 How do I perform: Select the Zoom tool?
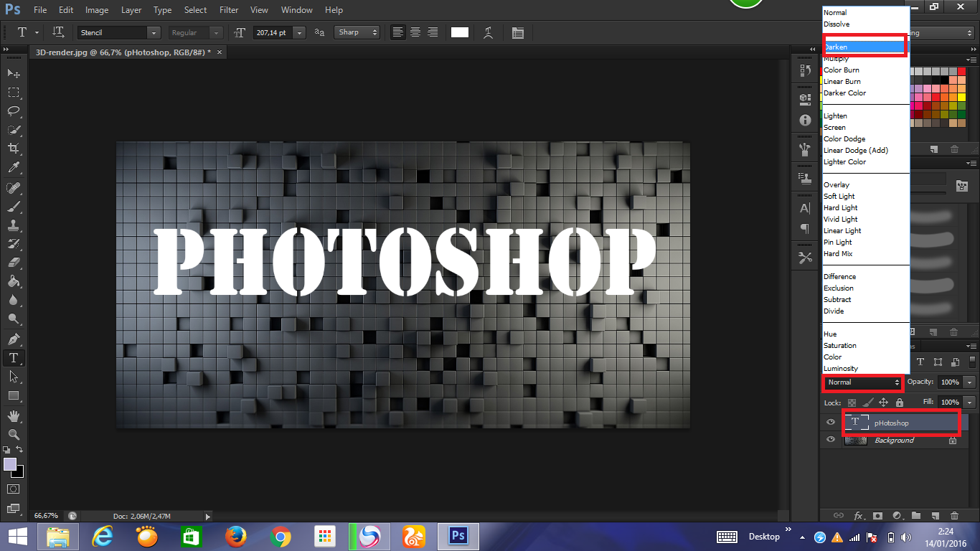[x=14, y=434]
